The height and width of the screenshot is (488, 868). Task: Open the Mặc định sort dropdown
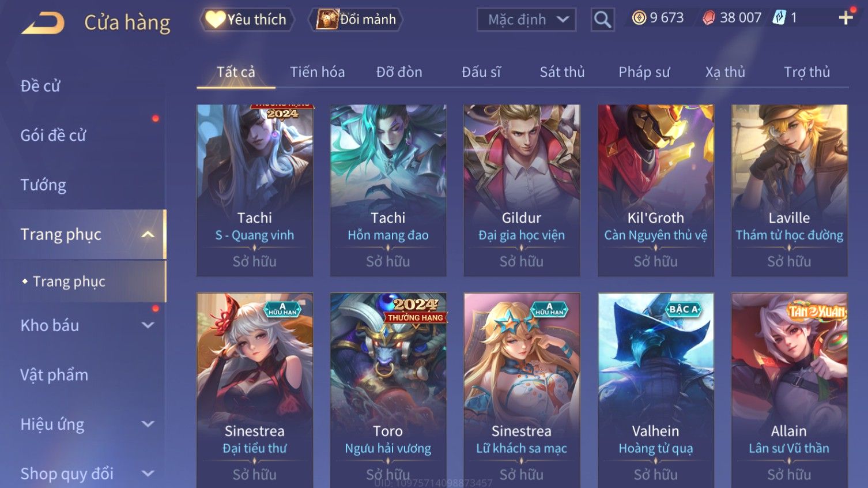(526, 20)
